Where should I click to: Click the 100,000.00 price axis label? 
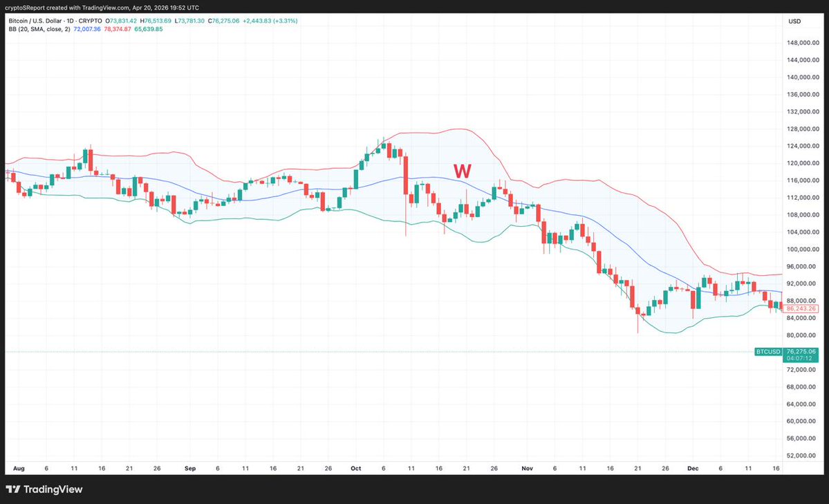[x=803, y=250]
